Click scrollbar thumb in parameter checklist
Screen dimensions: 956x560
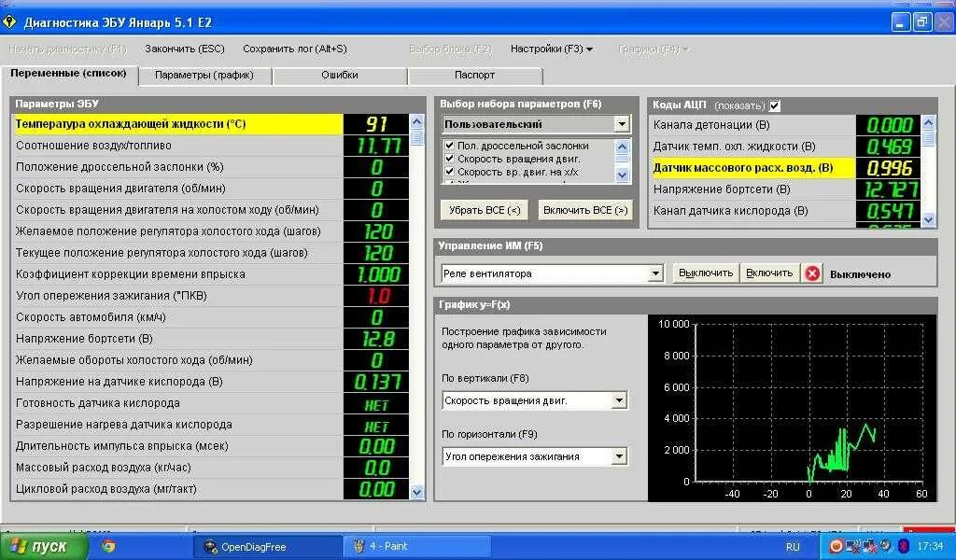622,160
